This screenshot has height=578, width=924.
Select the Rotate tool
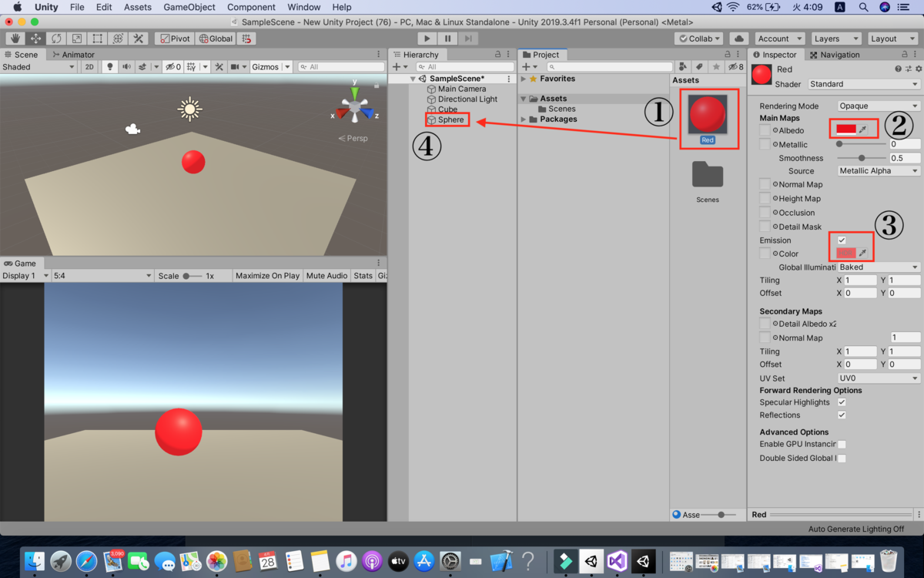(x=56, y=39)
